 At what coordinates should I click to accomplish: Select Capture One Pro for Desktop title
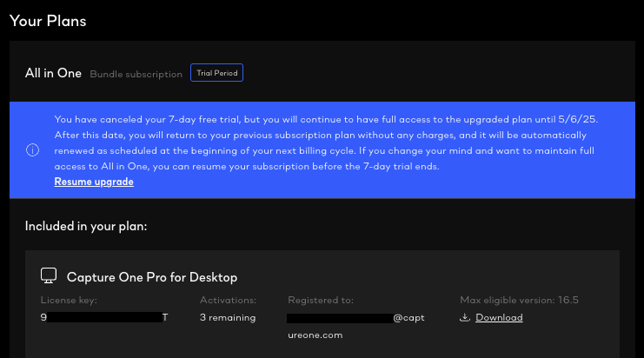(x=152, y=277)
